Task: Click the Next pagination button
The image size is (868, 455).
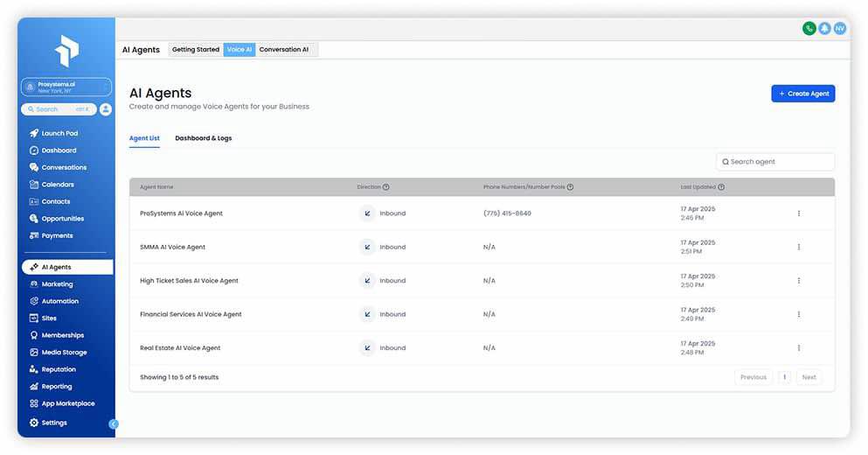Action: click(x=809, y=377)
